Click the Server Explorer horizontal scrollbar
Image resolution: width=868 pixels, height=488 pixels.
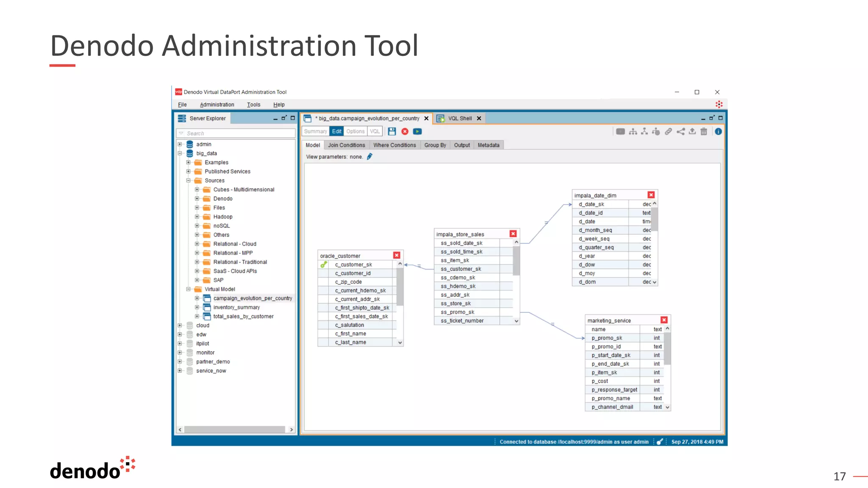(235, 430)
